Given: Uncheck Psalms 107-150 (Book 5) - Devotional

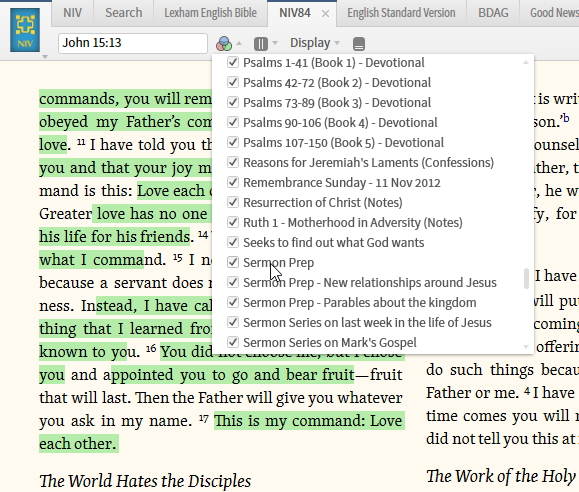Looking at the screenshot, I should 233,142.
